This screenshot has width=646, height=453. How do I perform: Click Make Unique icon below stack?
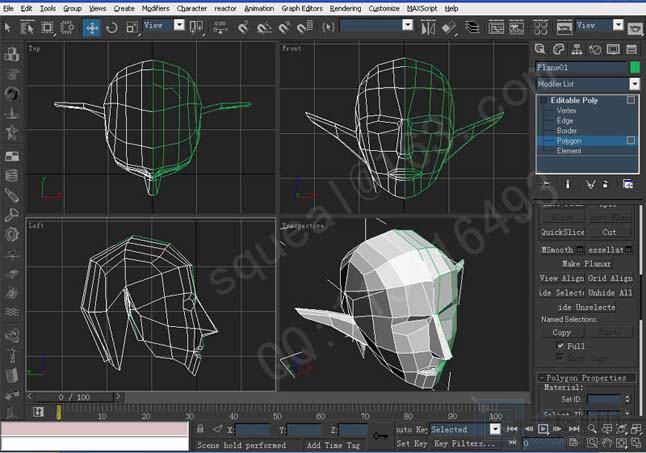pos(590,184)
